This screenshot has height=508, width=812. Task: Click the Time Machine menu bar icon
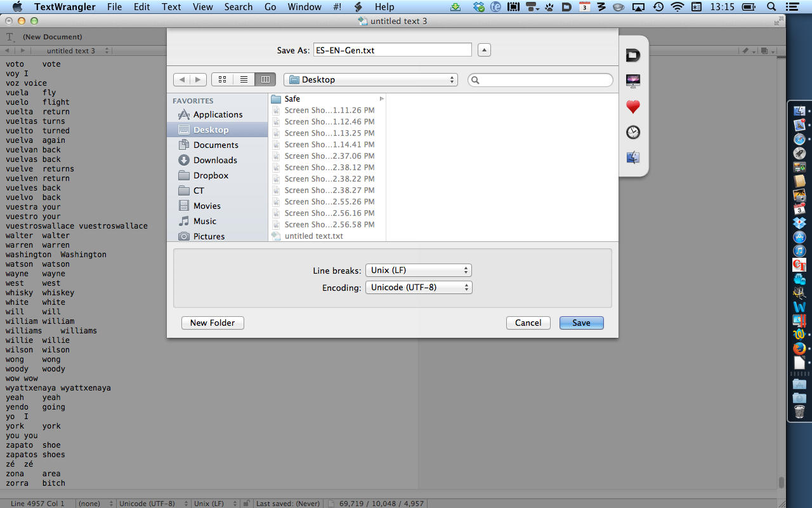point(658,7)
